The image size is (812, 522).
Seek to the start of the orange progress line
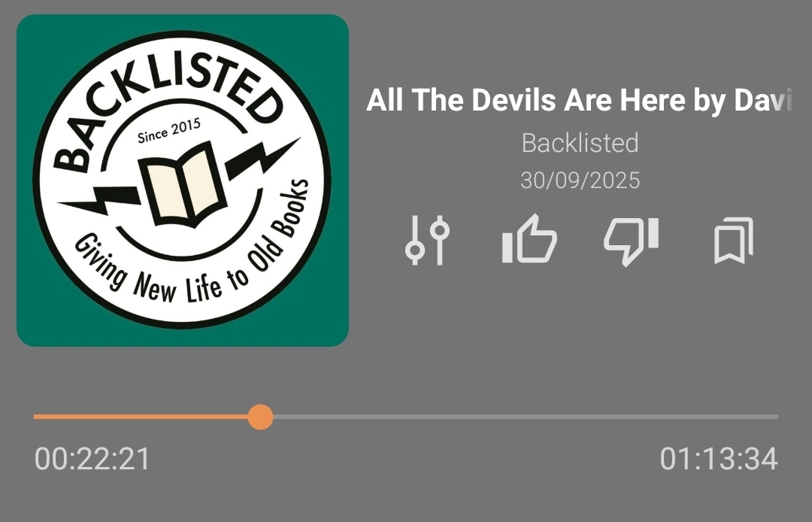pos(36,417)
